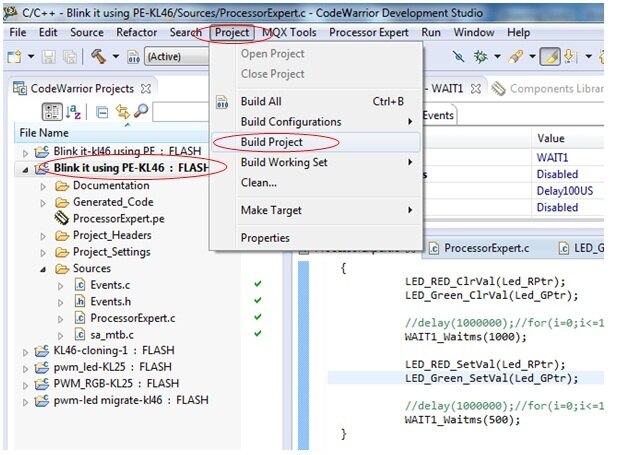Select the ProcessorExpert.c editor tab
This screenshot has width=617, height=455.
pyautogui.click(x=479, y=248)
